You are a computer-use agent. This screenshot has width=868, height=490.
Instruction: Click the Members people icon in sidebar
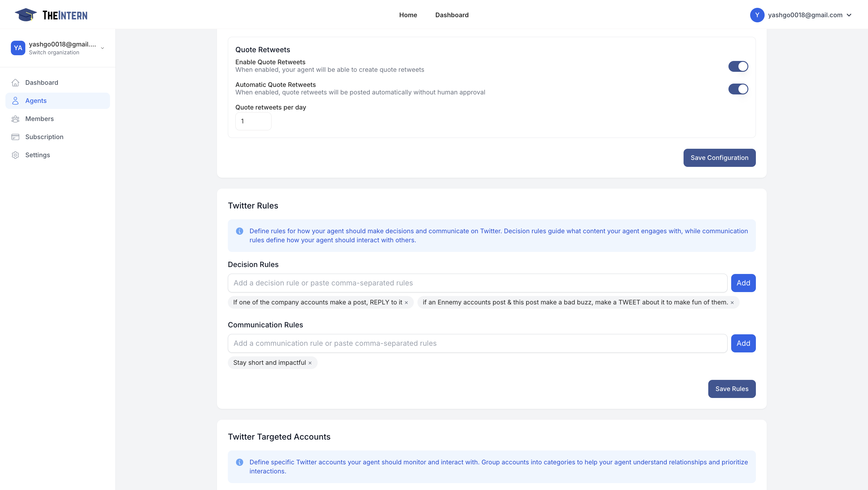coord(15,119)
